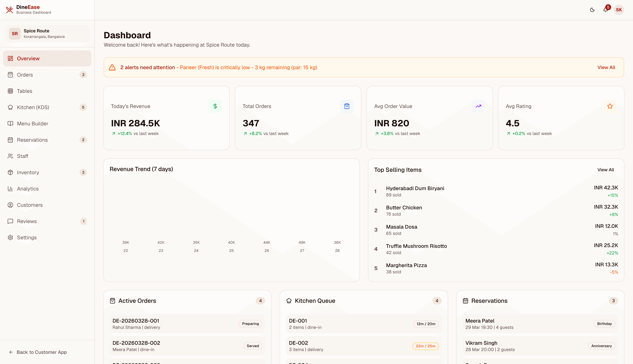Click View All on the alerts banner
This screenshot has width=633, height=364.
tap(606, 67)
